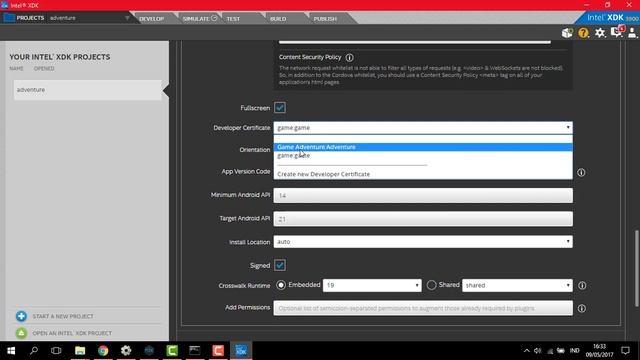Choose Create new Developer Certificate option
This screenshot has width=640, height=360.
[x=423, y=174]
